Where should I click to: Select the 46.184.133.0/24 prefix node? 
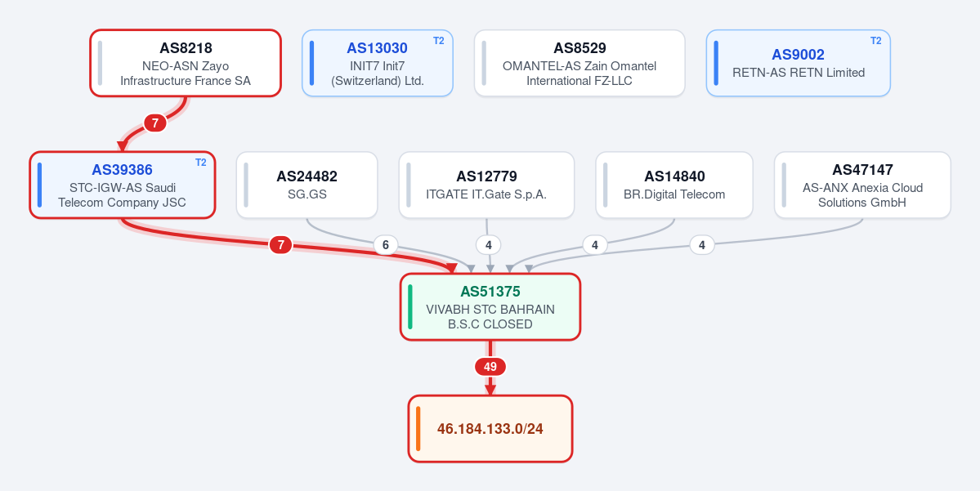[x=490, y=429]
